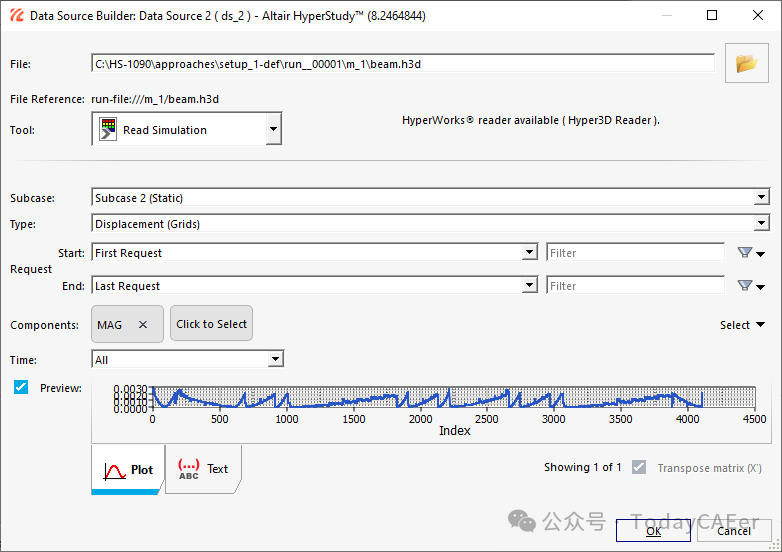Viewport: 782px width, 552px height.
Task: Toggle the Preview checkbox
Action: (21, 387)
